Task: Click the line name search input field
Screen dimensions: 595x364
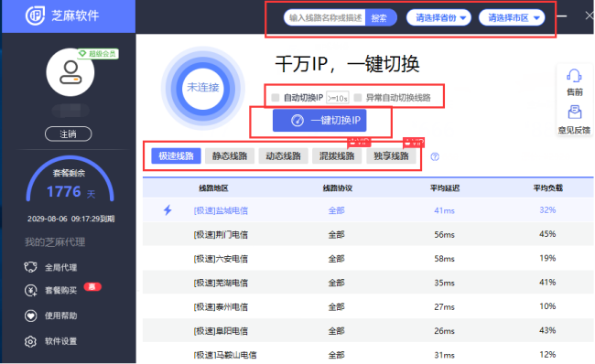Action: [325, 17]
